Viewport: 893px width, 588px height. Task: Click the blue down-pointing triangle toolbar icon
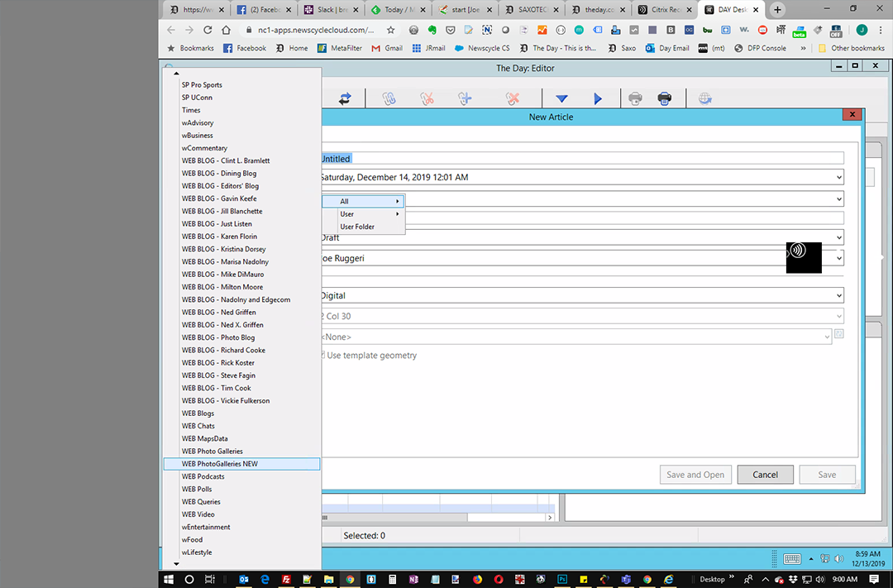click(561, 99)
